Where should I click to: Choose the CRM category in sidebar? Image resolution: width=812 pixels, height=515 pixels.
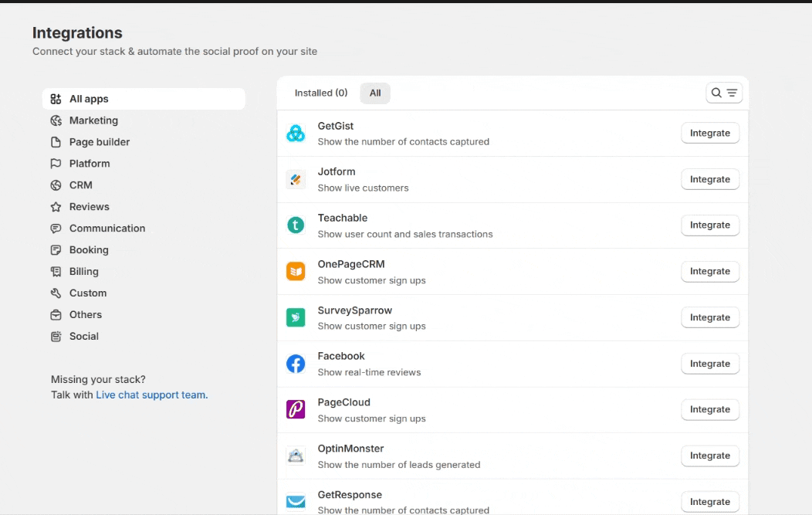tap(81, 185)
